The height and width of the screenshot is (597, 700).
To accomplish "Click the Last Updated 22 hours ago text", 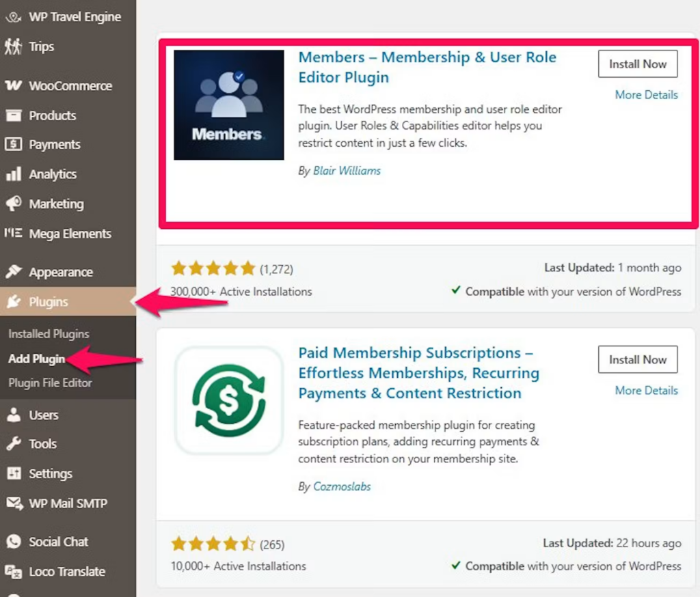I will (x=612, y=543).
